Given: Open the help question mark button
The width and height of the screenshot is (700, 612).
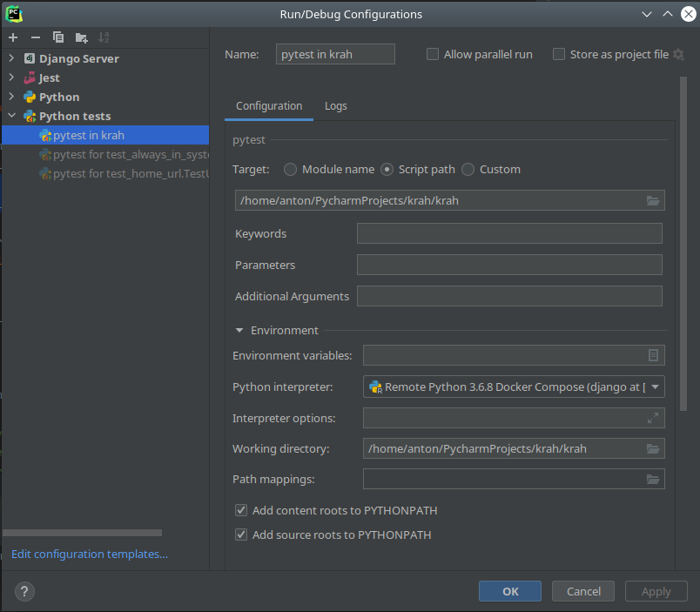Looking at the screenshot, I should [24, 592].
